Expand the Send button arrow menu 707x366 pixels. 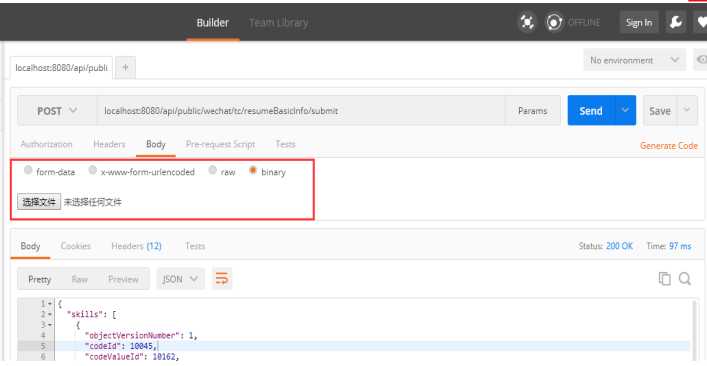tap(624, 110)
